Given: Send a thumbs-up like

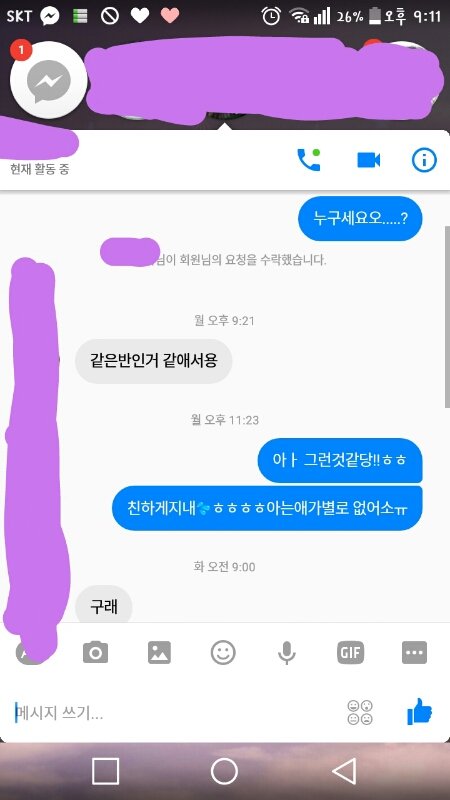Looking at the screenshot, I should click(x=419, y=712).
